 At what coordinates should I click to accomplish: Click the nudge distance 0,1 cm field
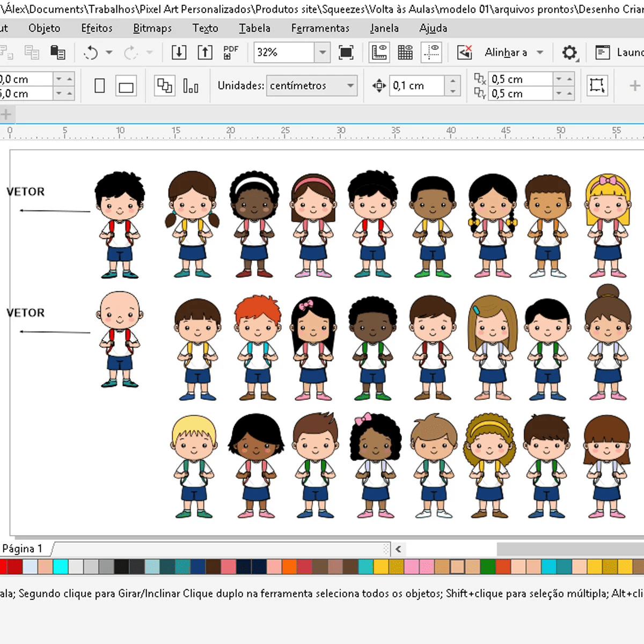417,86
